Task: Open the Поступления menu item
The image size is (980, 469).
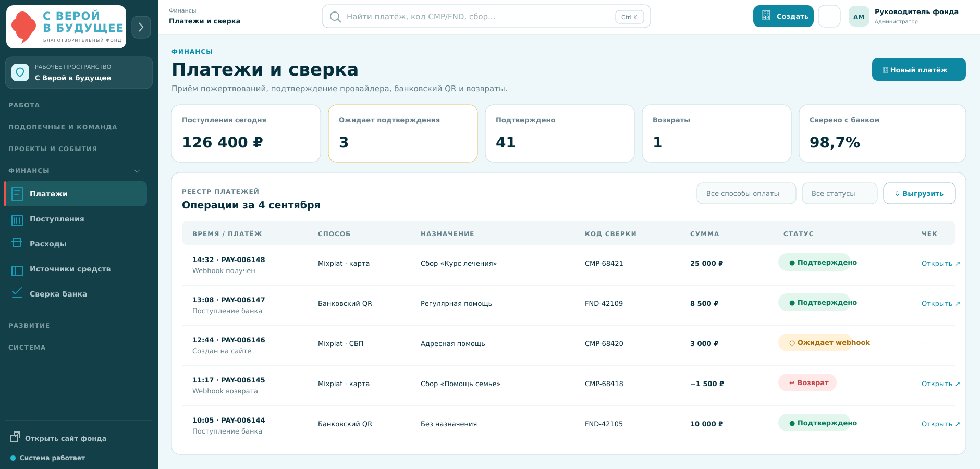Action: tap(76, 219)
